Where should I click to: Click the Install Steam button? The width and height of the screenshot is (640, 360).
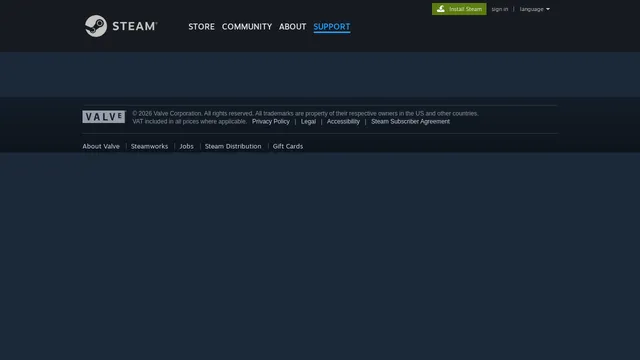[459, 9]
